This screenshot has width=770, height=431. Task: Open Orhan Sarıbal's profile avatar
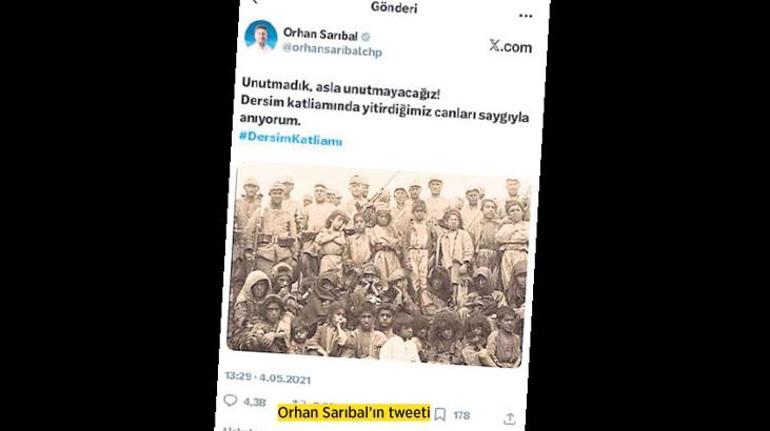[x=261, y=36]
